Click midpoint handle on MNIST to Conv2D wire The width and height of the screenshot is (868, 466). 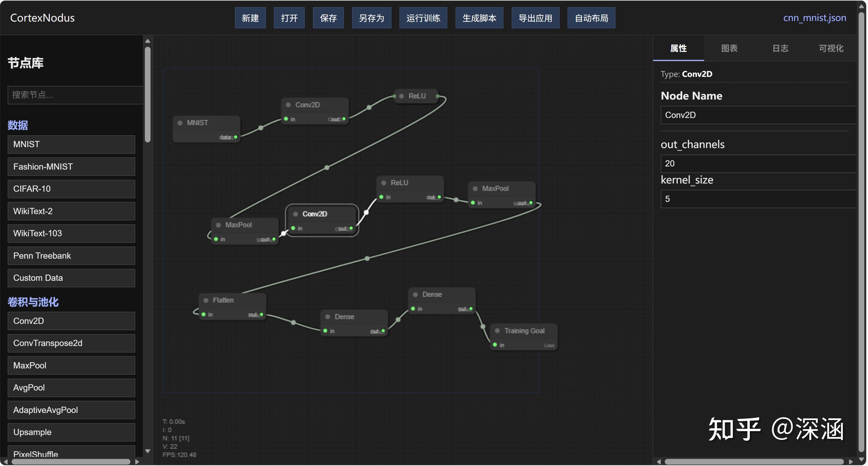pos(261,128)
